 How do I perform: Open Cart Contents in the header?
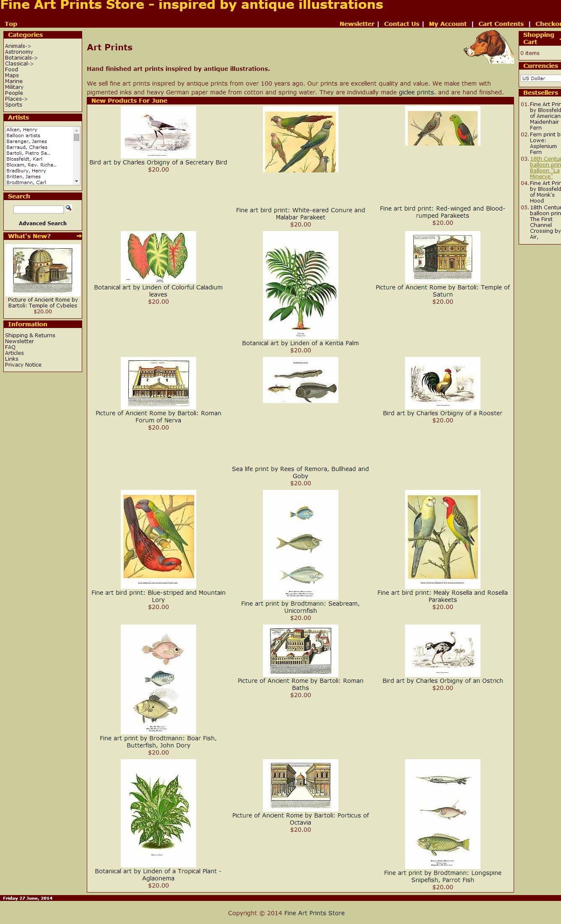click(x=501, y=24)
